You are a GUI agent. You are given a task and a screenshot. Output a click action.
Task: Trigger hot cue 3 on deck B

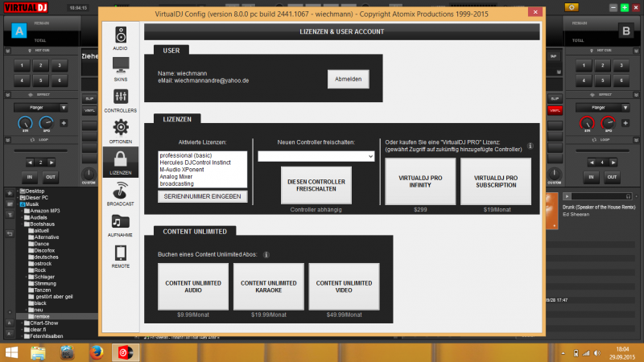point(621,65)
